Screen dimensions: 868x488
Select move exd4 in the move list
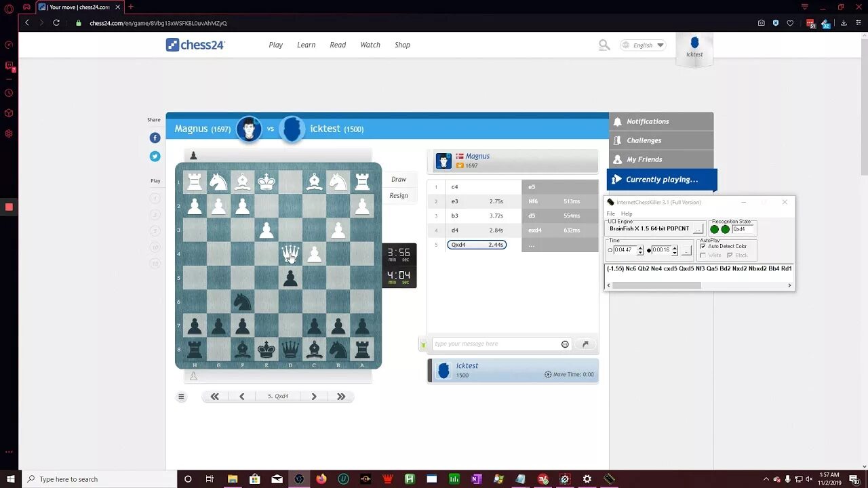pyautogui.click(x=535, y=230)
